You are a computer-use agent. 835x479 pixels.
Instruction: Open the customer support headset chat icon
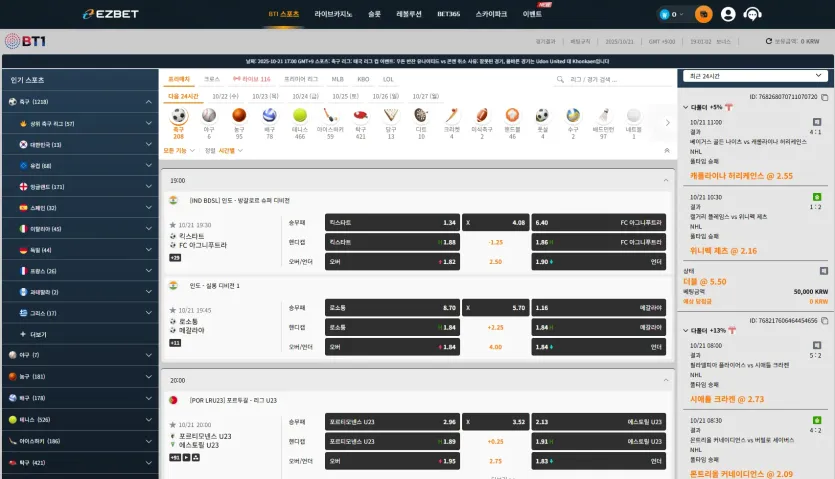[752, 14]
